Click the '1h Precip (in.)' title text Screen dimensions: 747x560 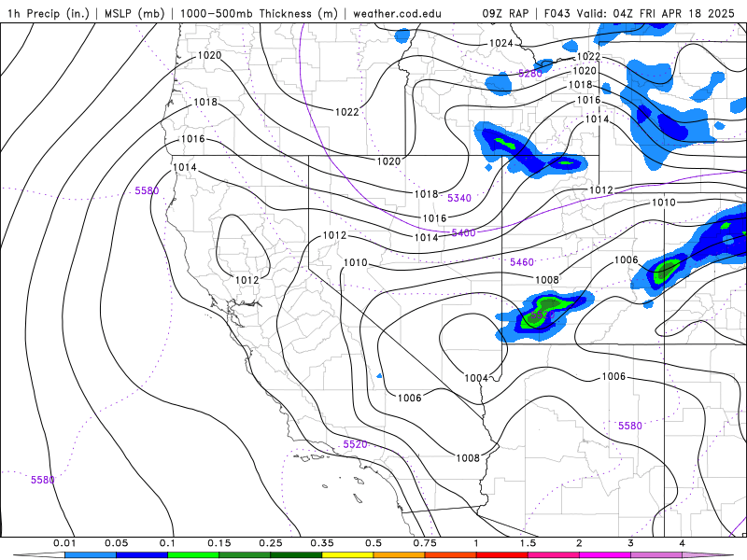pyautogui.click(x=49, y=13)
